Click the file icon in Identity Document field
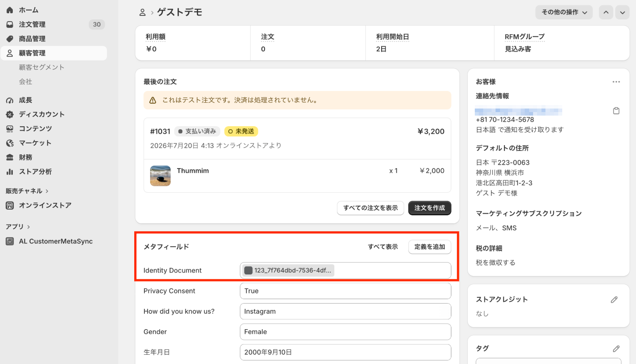636x364 pixels. click(x=248, y=270)
